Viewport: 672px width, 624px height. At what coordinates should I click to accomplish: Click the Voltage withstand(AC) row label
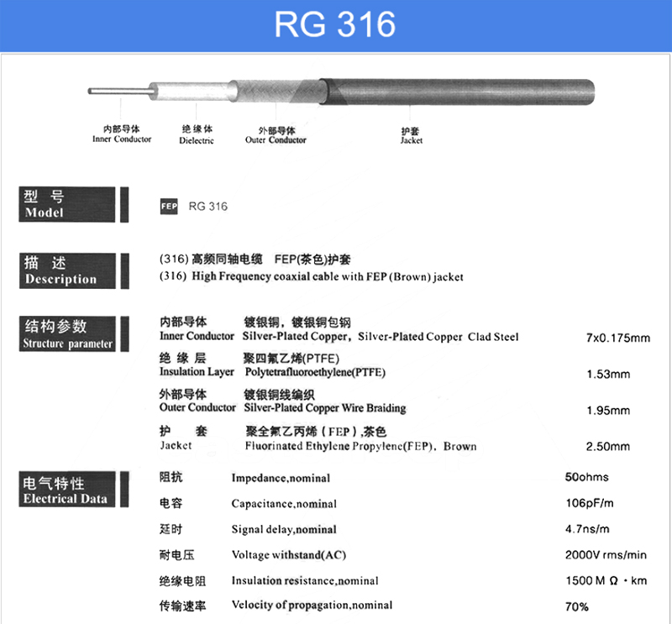[288, 555]
